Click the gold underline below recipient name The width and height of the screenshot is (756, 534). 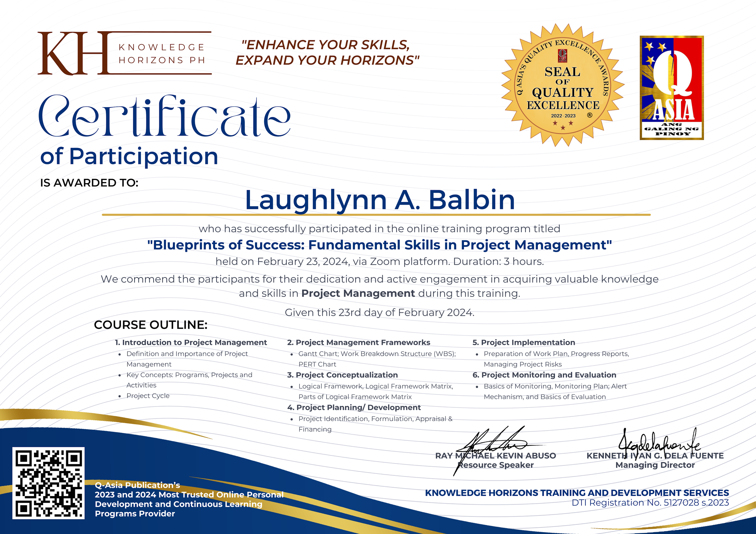[x=376, y=215]
